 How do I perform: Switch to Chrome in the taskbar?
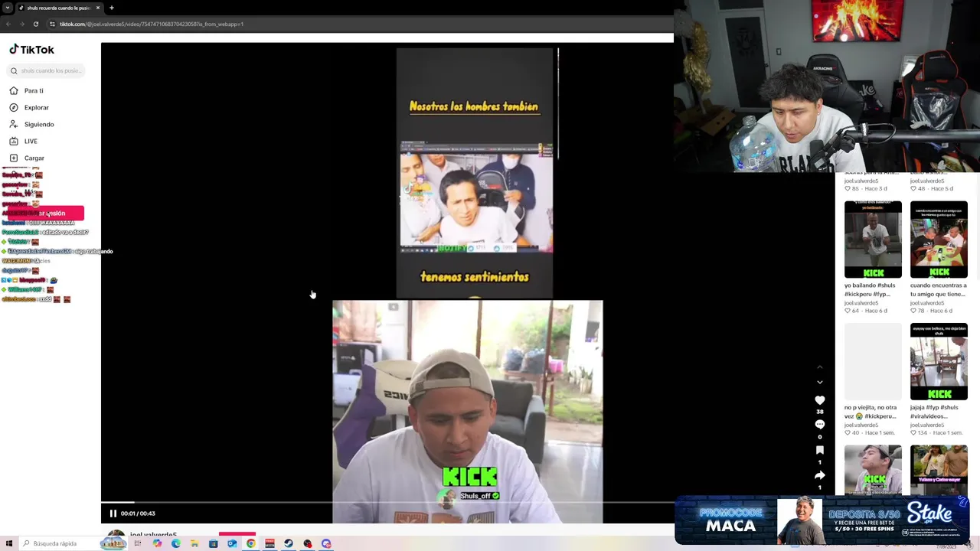point(250,543)
